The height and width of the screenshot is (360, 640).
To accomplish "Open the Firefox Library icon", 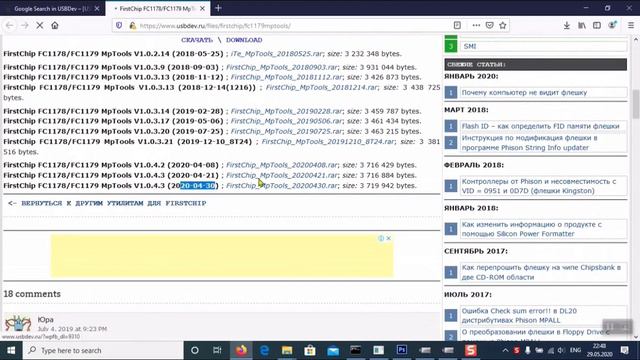I will point(582,25).
